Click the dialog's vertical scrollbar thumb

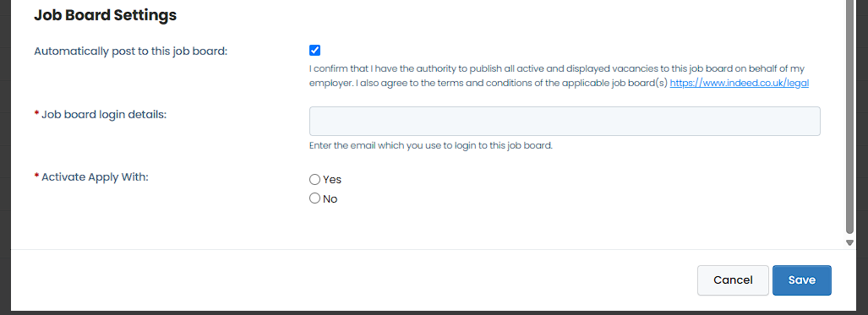pyautogui.click(x=849, y=117)
